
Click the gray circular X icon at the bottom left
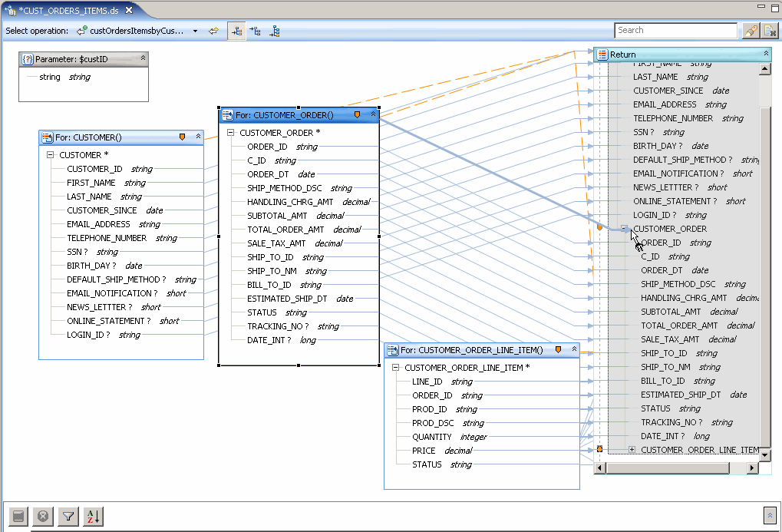point(43,516)
